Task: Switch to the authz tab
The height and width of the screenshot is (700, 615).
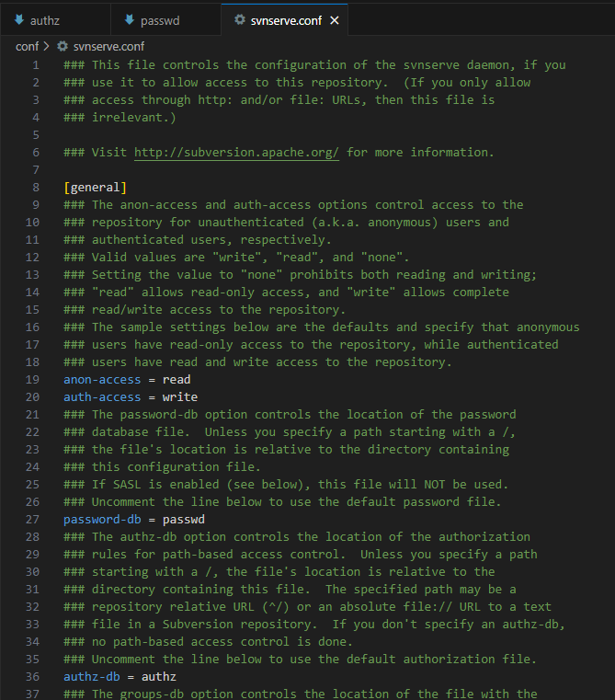Action: 55,20
